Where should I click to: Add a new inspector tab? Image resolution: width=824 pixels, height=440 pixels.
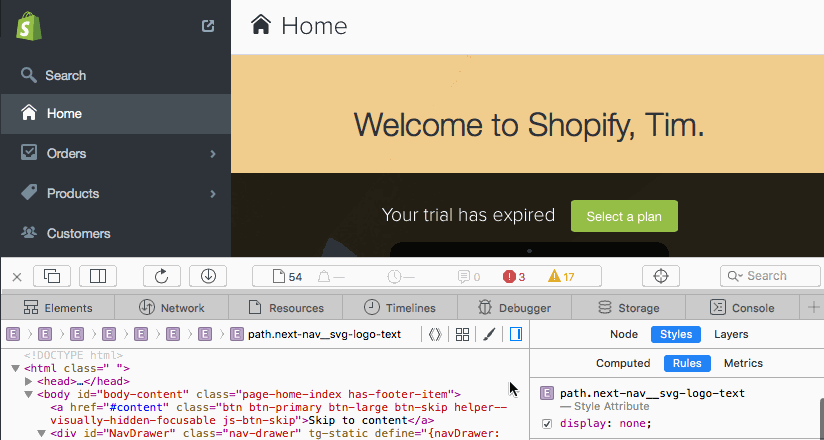pyautogui.click(x=813, y=308)
